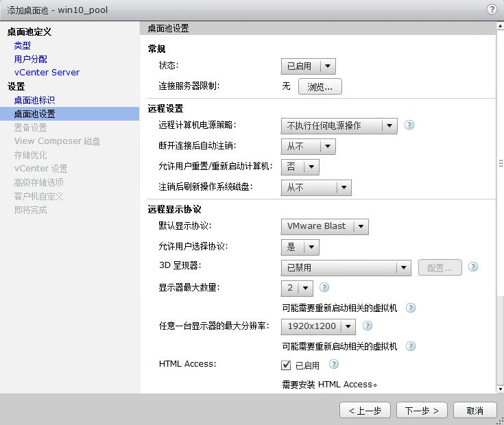Click the scrollbar down arrow
The height and width of the screenshot is (425, 504).
point(500,389)
